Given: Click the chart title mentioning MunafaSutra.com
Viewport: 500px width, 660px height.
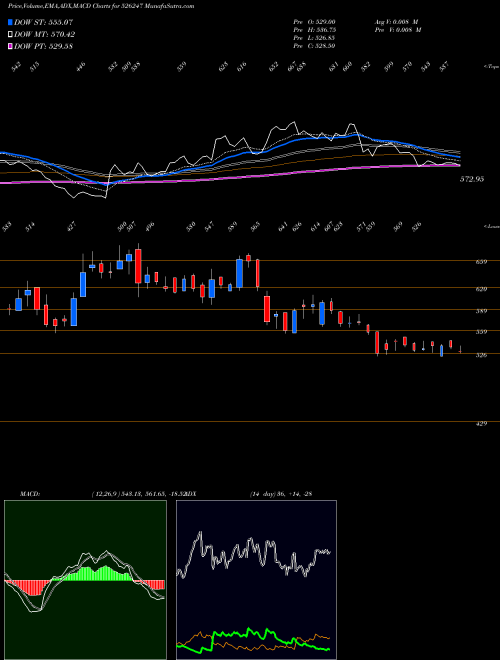Looking at the screenshot, I should pos(101,6).
